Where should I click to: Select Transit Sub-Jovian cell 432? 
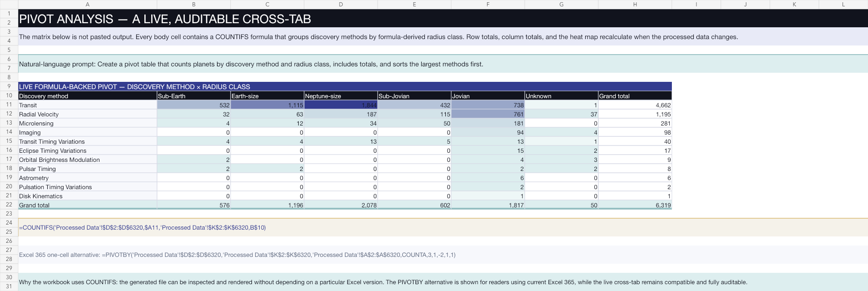pos(414,105)
